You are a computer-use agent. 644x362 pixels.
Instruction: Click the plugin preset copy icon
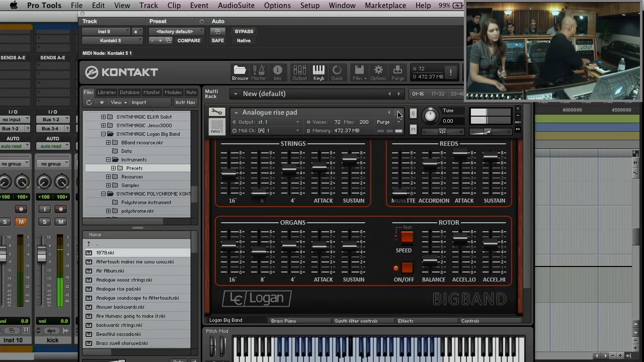[x=169, y=41]
